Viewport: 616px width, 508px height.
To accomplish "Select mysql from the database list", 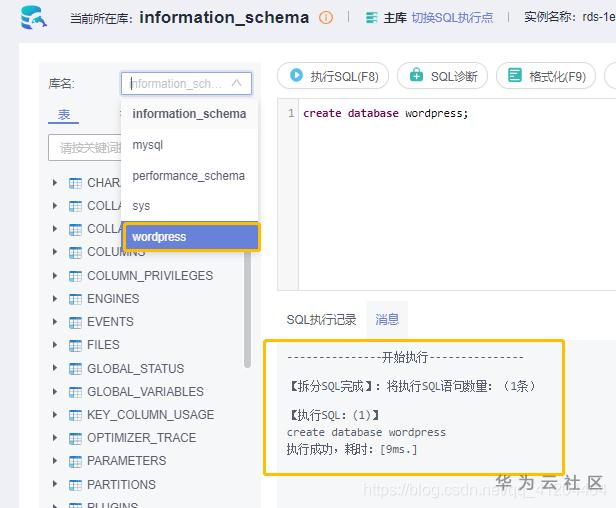I will point(189,145).
